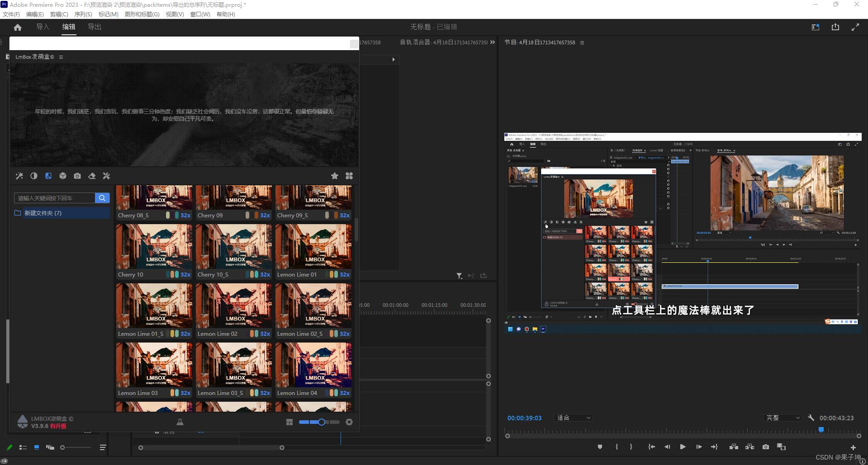Image resolution: width=868 pixels, height=465 pixels.
Task: Switch to the 导出 workspace tab
Action: pos(95,27)
